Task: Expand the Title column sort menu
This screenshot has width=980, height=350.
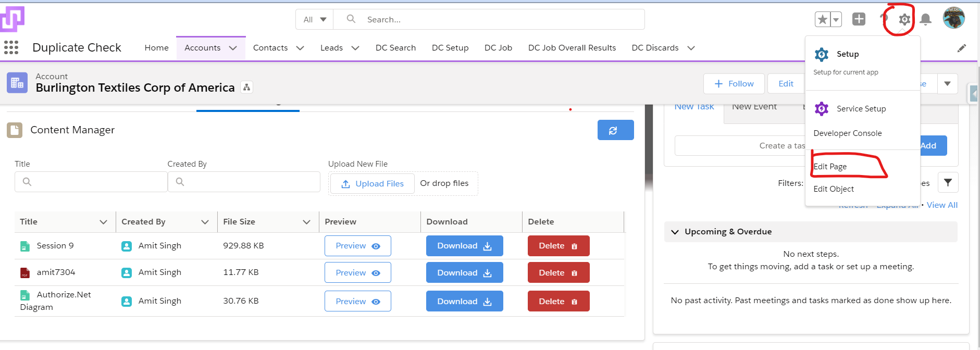Action: [103, 222]
